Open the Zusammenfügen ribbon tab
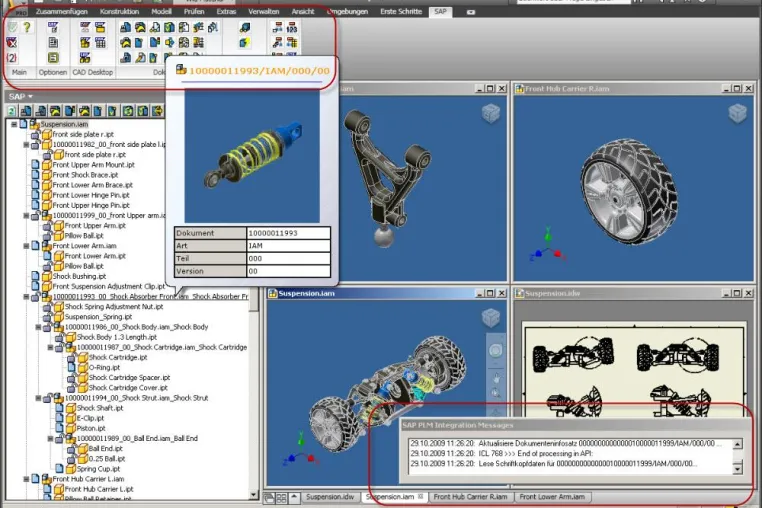This screenshot has width=762, height=508. [62, 11]
